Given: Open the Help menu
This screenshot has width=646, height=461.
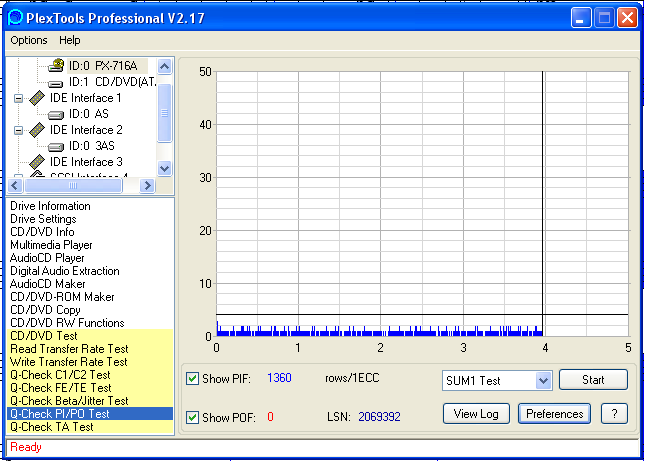Looking at the screenshot, I should [x=70, y=40].
